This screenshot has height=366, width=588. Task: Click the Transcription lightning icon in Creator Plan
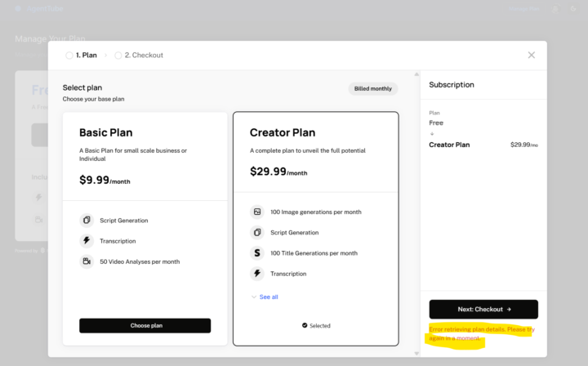257,274
